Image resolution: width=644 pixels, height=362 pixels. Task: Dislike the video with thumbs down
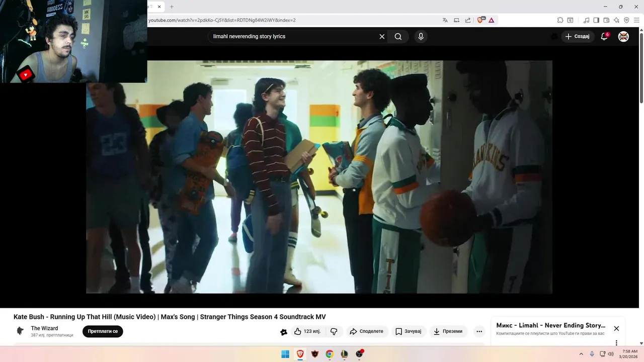click(334, 331)
